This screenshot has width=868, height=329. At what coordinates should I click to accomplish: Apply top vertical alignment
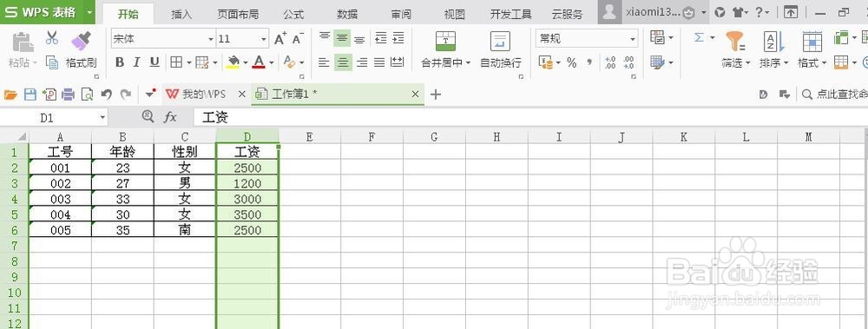click(325, 38)
